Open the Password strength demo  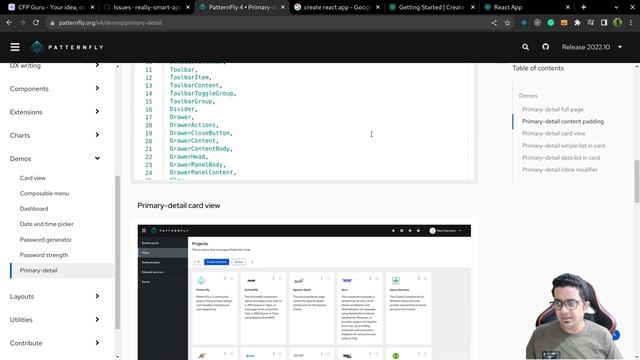(44, 255)
